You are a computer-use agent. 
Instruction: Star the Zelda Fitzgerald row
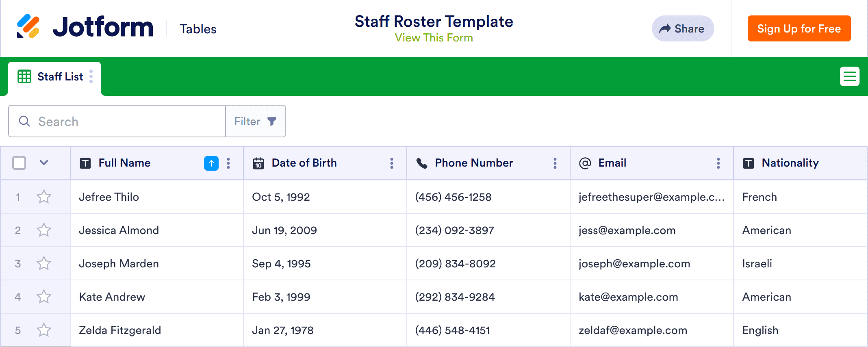point(44,330)
